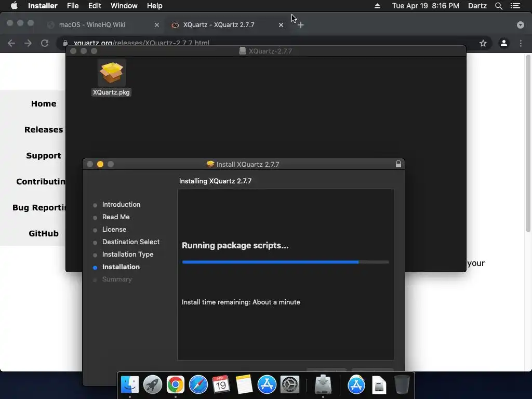This screenshot has width=532, height=399.
Task: Open the Window menu
Action: tap(124, 6)
